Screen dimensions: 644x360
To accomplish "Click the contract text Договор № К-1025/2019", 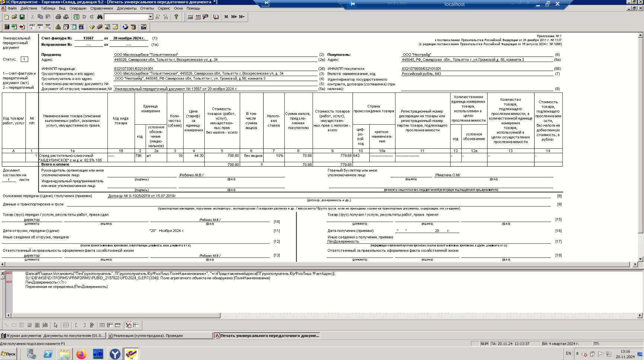I will tap(142, 196).
